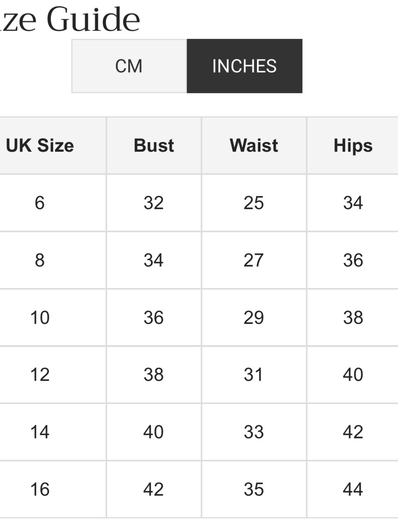Click waist value 33 for size 14

click(x=254, y=432)
